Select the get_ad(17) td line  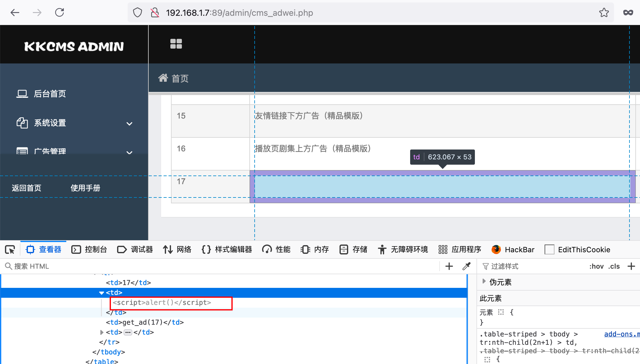point(145,322)
